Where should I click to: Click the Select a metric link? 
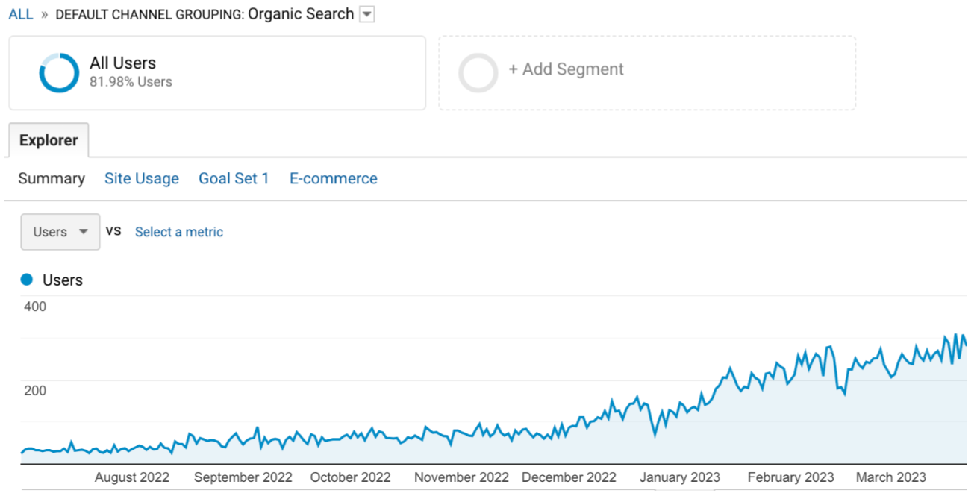(179, 232)
